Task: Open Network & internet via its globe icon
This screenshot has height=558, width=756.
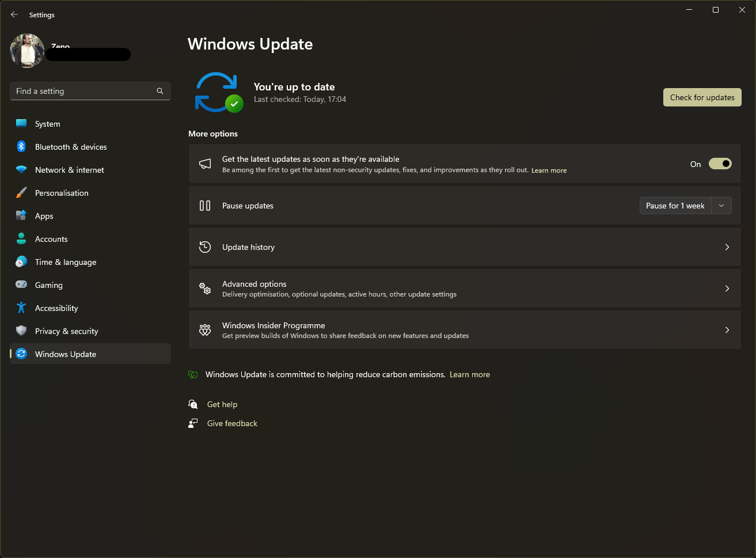Action: point(21,169)
